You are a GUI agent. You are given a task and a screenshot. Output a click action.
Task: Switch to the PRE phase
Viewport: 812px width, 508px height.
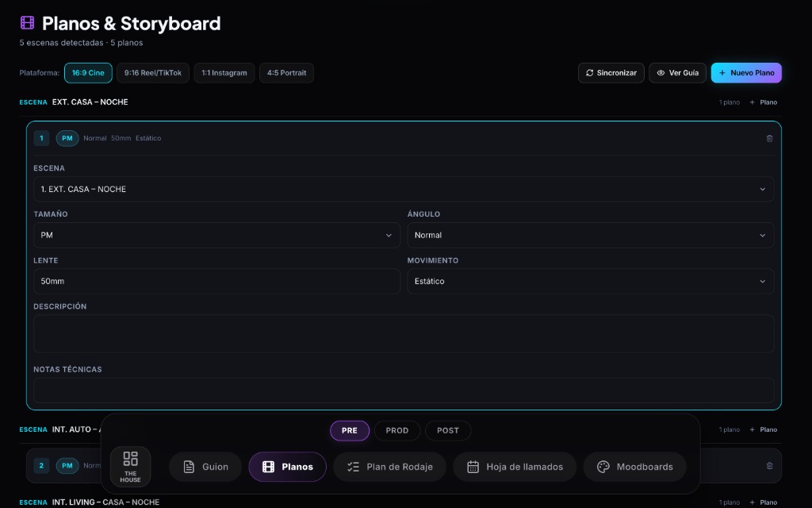coord(350,430)
